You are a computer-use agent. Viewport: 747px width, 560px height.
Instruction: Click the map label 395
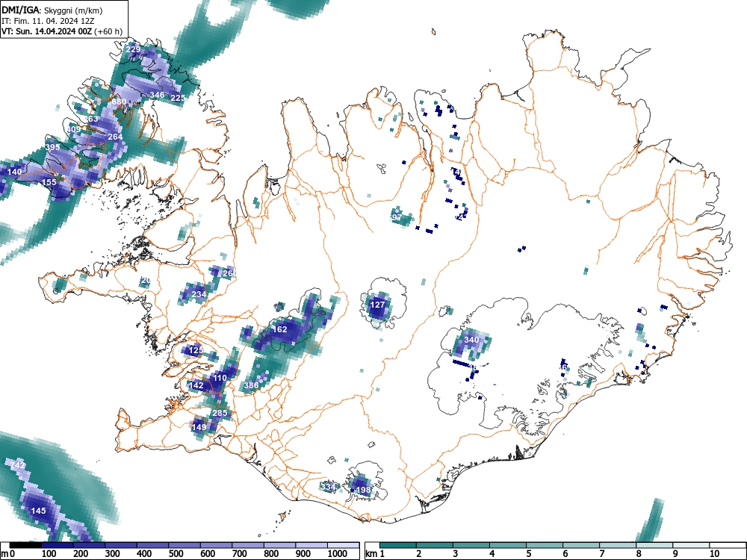[x=53, y=147]
